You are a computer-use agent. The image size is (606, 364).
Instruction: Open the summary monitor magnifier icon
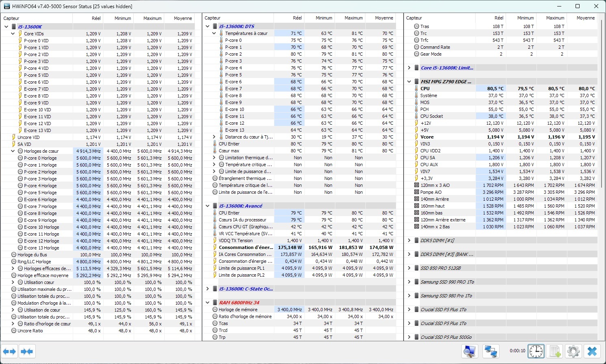(470, 351)
